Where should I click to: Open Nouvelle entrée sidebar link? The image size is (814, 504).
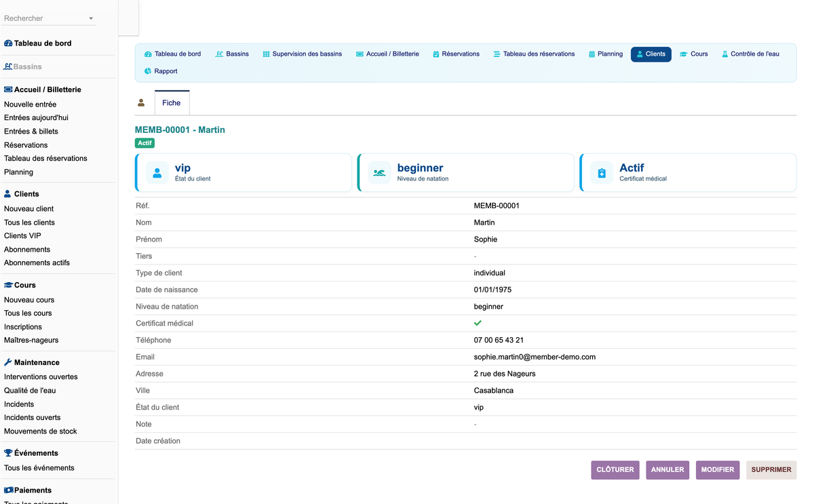pyautogui.click(x=31, y=104)
